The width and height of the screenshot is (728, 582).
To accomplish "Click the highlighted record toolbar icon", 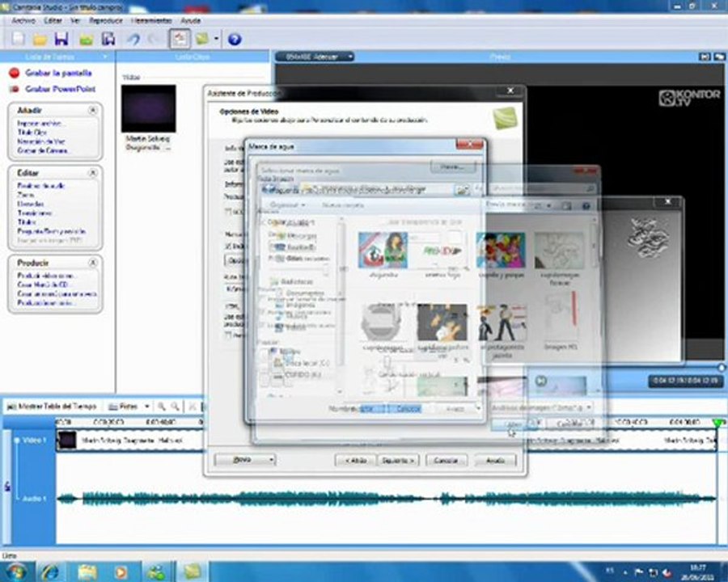I will tap(180, 39).
